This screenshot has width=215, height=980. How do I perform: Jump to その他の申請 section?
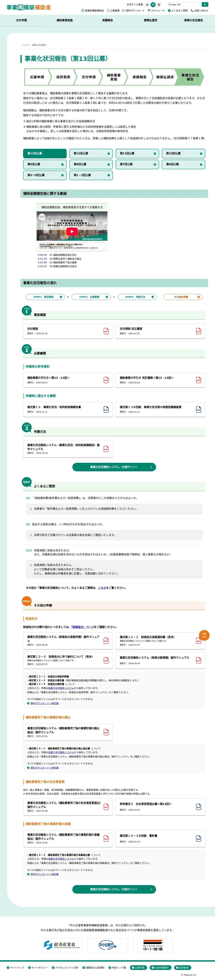point(183,297)
